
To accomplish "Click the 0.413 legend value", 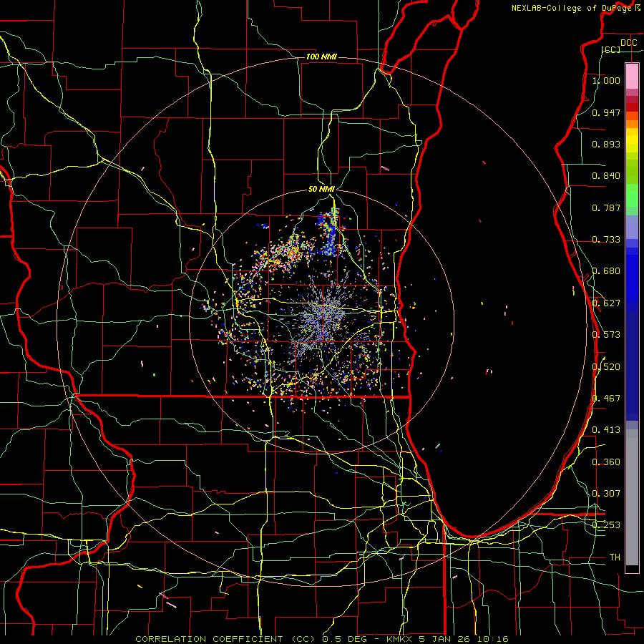I will tap(606, 430).
